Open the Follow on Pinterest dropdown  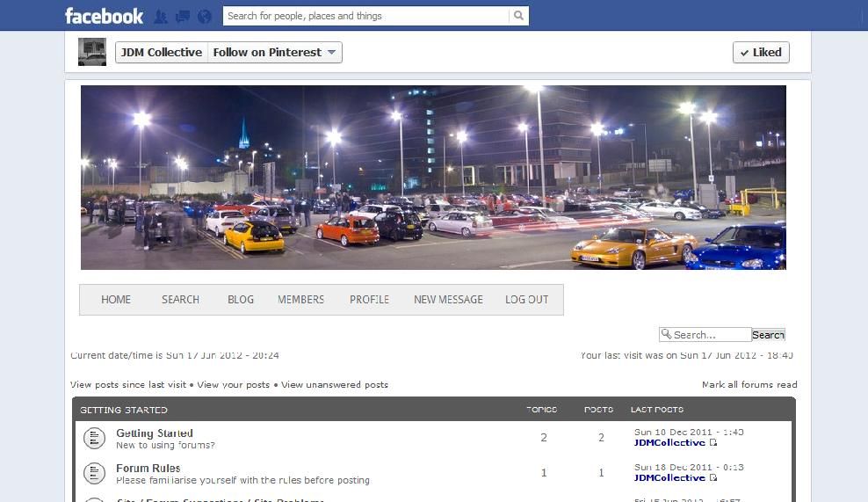coord(275,53)
